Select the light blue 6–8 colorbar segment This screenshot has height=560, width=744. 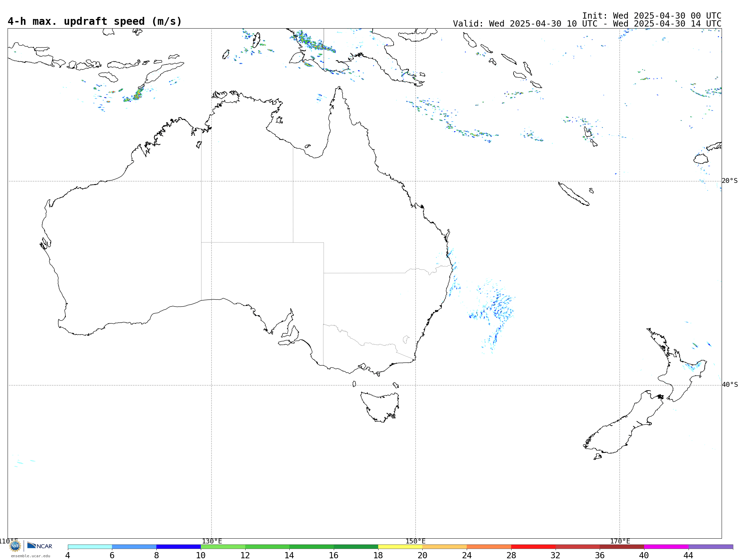[134, 547]
